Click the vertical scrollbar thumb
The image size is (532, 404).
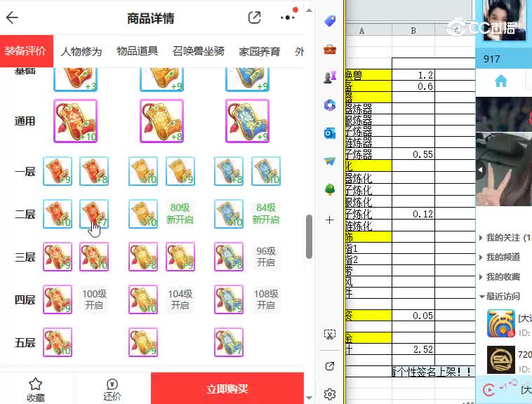309,236
